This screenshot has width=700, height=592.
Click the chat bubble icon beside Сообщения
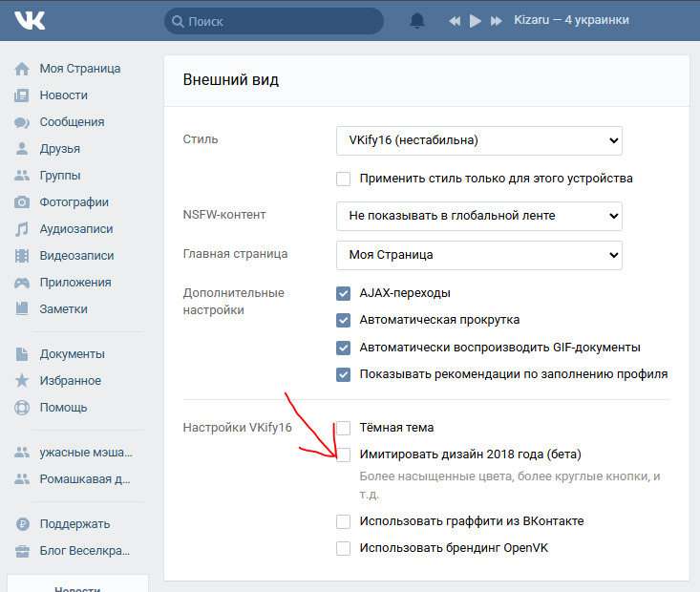pyautogui.click(x=22, y=122)
